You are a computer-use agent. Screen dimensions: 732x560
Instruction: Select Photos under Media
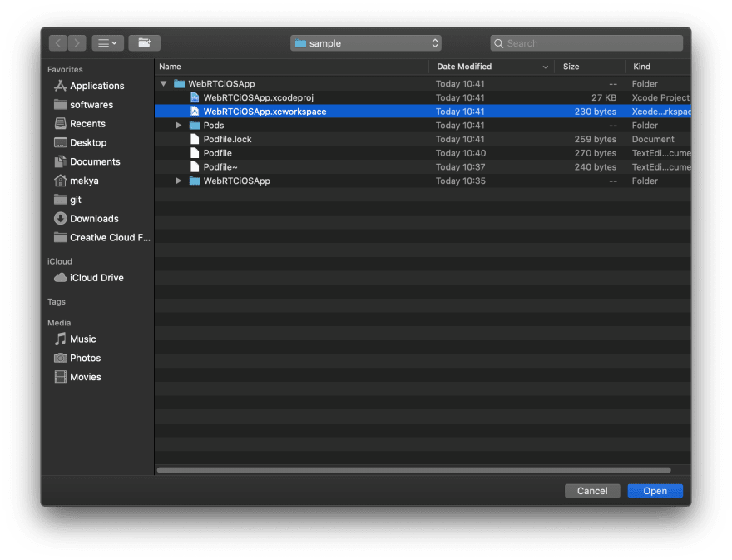85,359
